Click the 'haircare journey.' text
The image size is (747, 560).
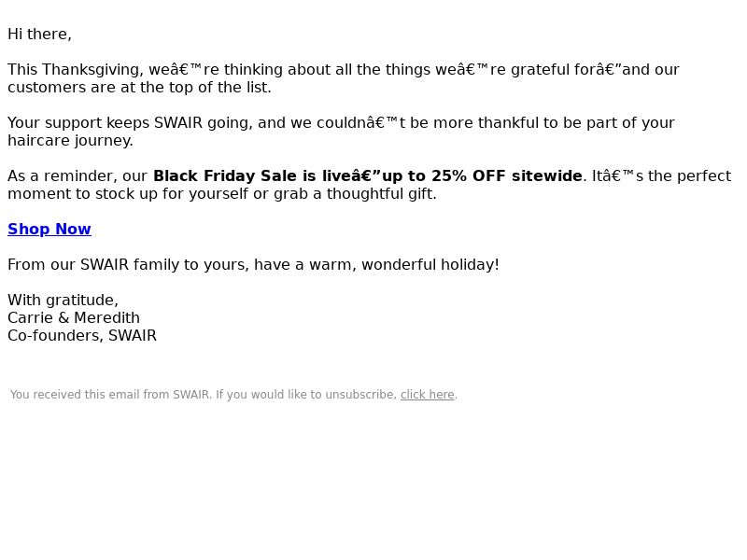click(70, 141)
